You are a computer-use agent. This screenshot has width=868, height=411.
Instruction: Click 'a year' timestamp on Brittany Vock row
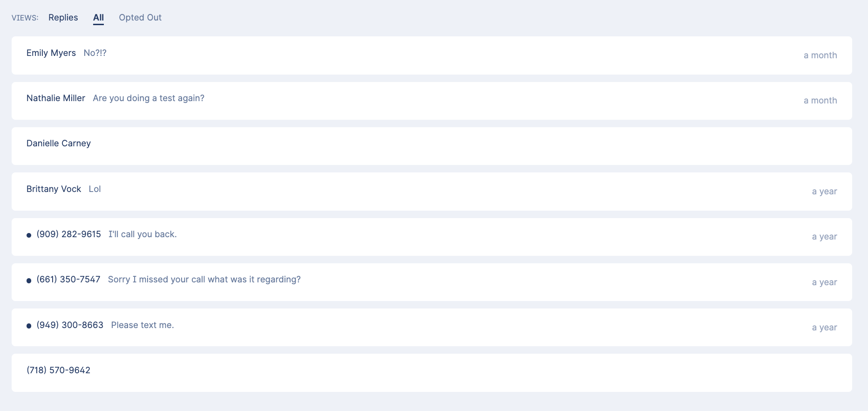[x=824, y=192]
